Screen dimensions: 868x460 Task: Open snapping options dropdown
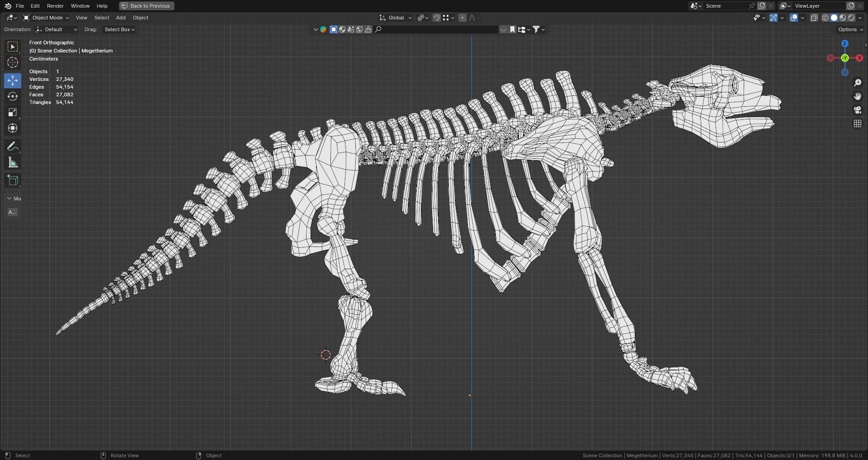(x=448, y=18)
